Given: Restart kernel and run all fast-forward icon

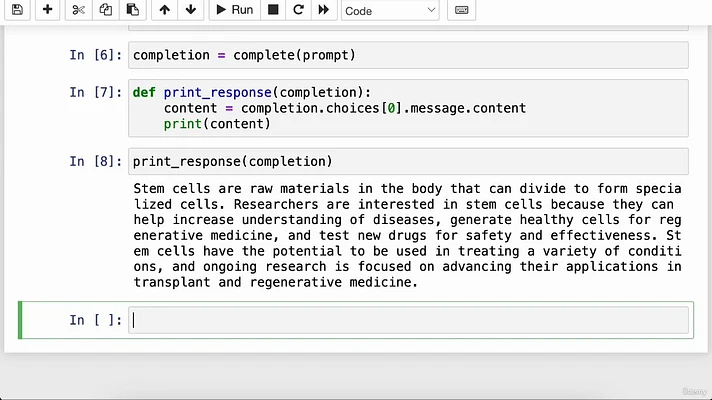Looking at the screenshot, I should [x=323, y=10].
